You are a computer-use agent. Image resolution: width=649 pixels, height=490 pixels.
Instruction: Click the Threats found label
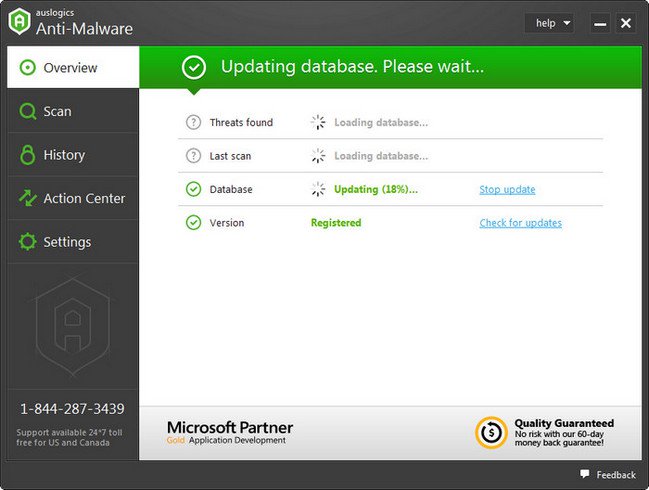pos(241,122)
